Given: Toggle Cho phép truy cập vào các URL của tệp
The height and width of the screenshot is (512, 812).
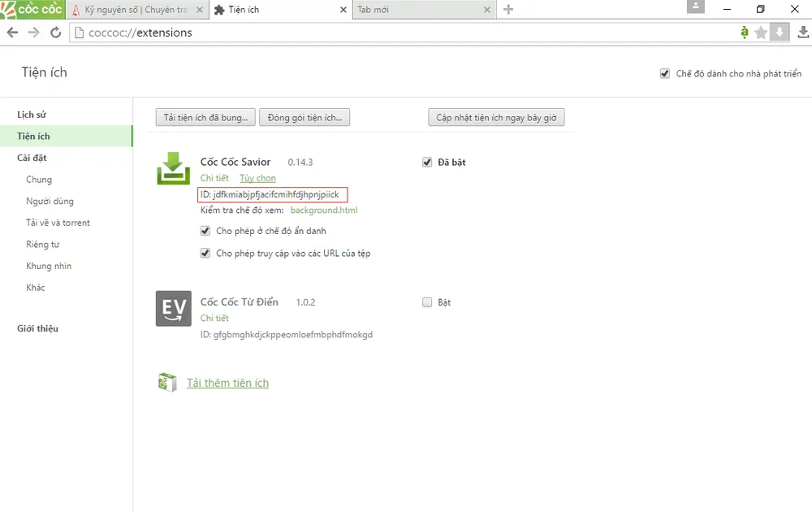Looking at the screenshot, I should [205, 253].
